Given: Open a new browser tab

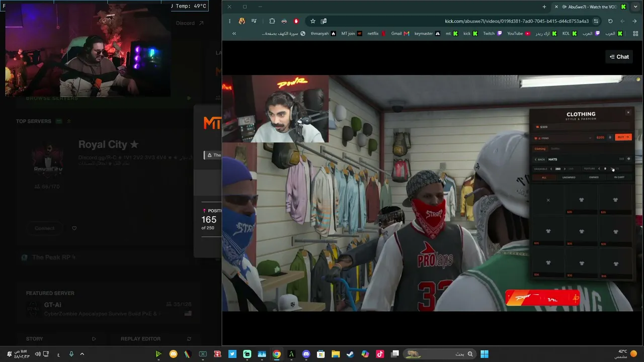Looking at the screenshot, I should tap(544, 7).
